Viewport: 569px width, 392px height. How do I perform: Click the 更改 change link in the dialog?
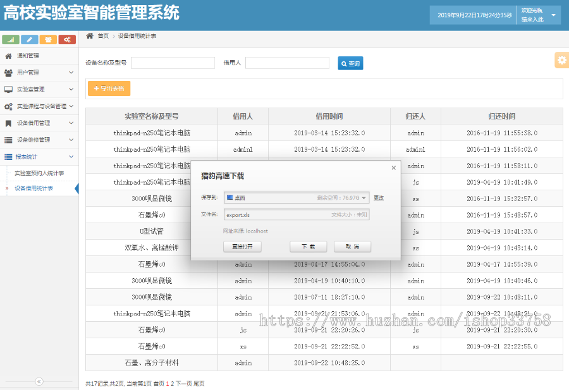pyautogui.click(x=379, y=198)
